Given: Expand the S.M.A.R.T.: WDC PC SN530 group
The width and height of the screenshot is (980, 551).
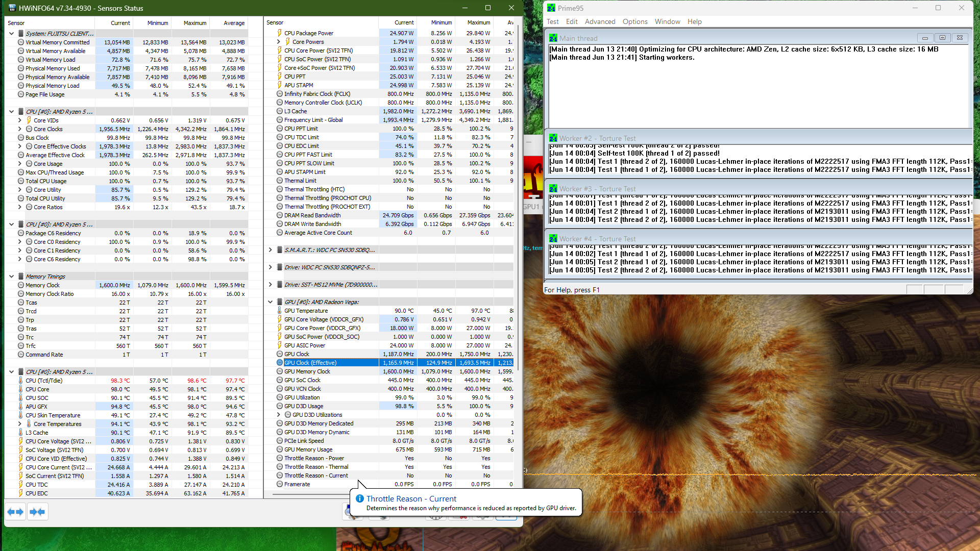Looking at the screenshot, I should click(x=271, y=250).
